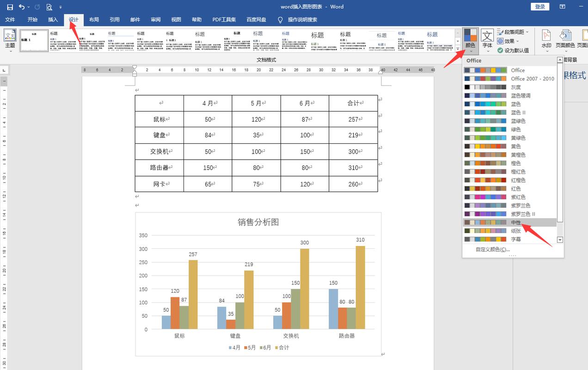Click the lightbulb 操作说明搜索 icon
This screenshot has height=370, width=588.
point(280,20)
